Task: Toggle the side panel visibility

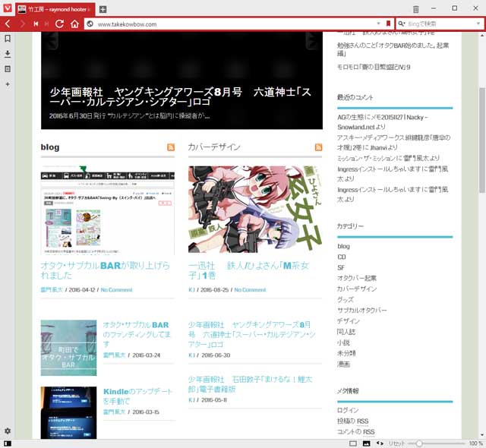Action: pyautogui.click(x=8, y=443)
